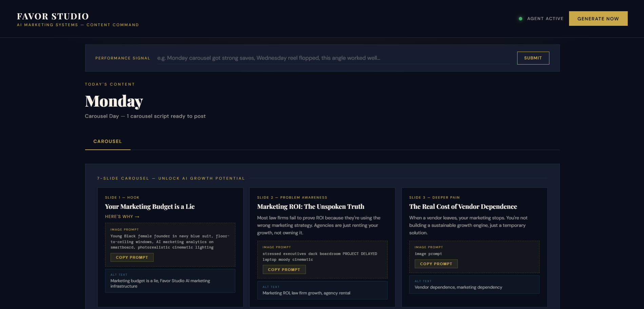Image resolution: width=644 pixels, height=309 pixels.
Task: Select the alt text box on slide 1
Action: [170, 281]
